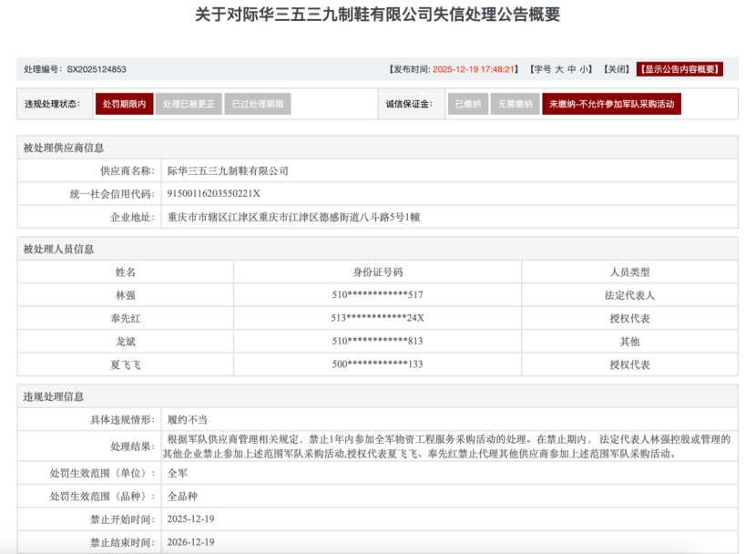Click 未缴纳-不允许参加军队采购活动 tag
Image resolution: width=756 pixels, height=554 pixels.
click(611, 104)
